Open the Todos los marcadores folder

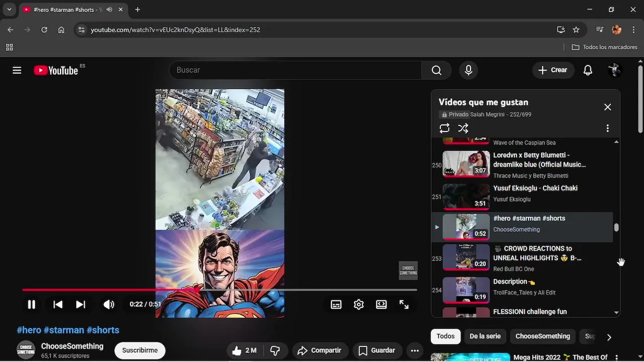click(605, 47)
